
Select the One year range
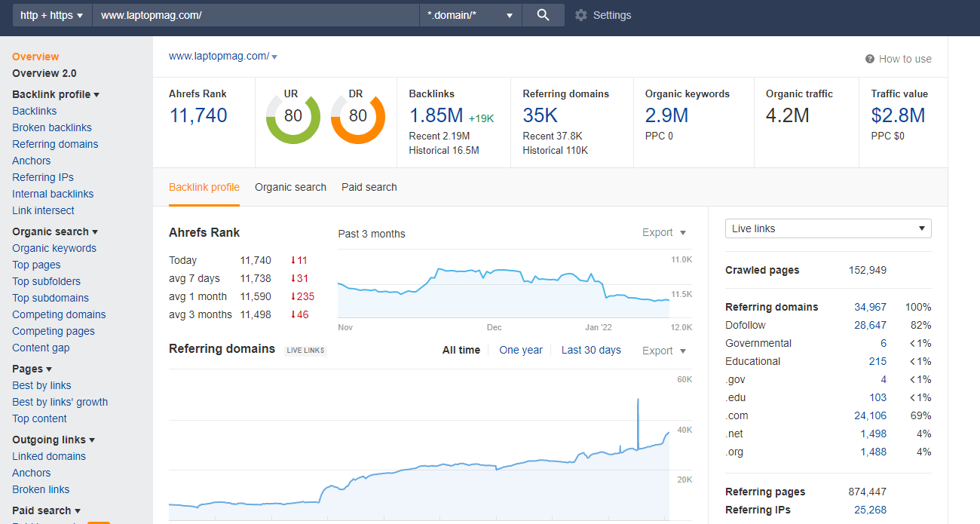tap(521, 350)
